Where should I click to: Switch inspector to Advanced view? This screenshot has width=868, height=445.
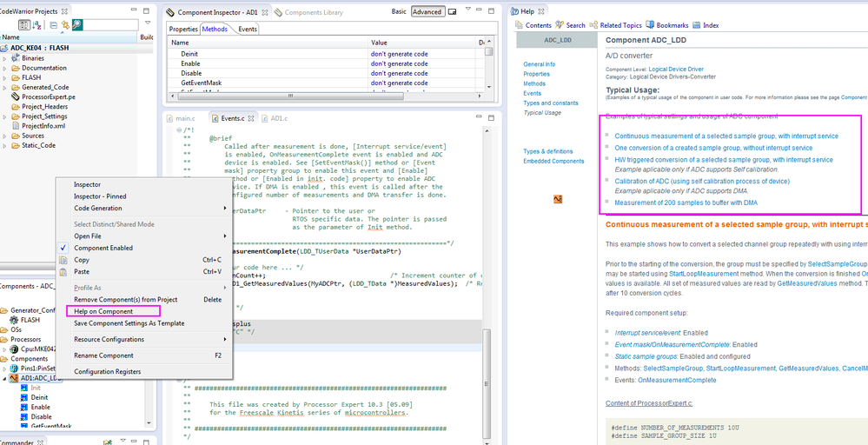(427, 12)
